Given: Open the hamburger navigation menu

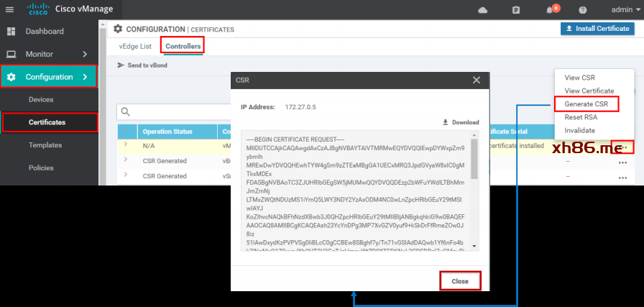Looking at the screenshot, I should tap(11, 9).
